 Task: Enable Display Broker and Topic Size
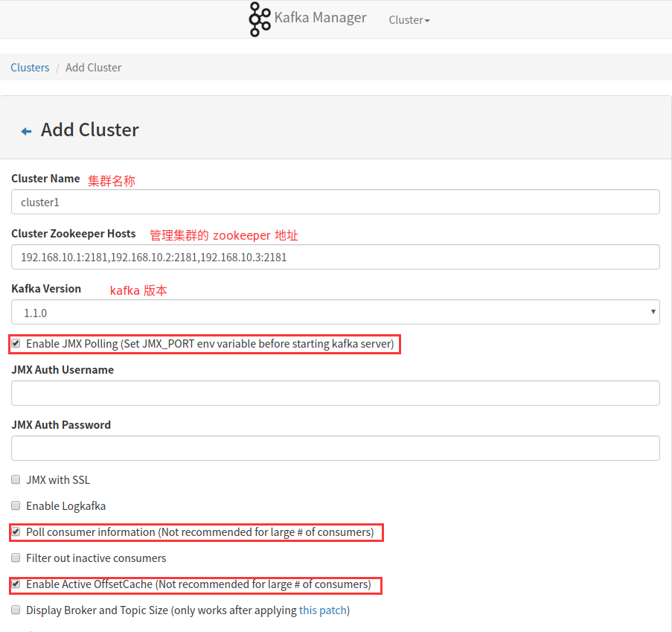pos(16,610)
